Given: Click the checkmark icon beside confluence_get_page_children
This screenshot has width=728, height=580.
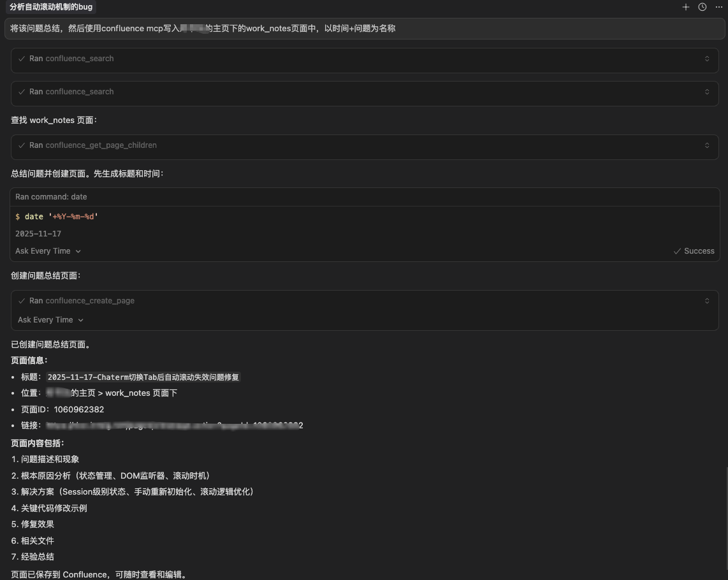Looking at the screenshot, I should tap(22, 145).
